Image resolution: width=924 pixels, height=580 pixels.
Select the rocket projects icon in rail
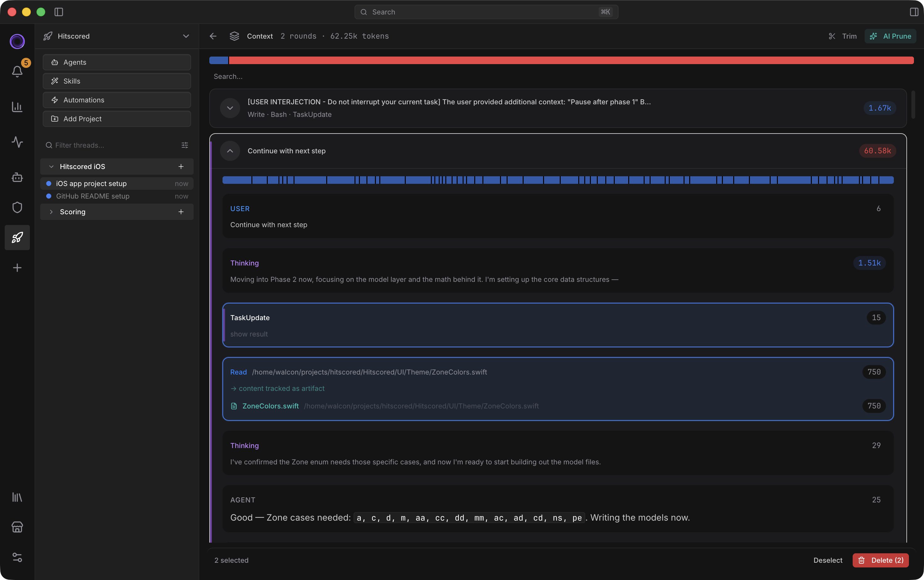point(17,238)
